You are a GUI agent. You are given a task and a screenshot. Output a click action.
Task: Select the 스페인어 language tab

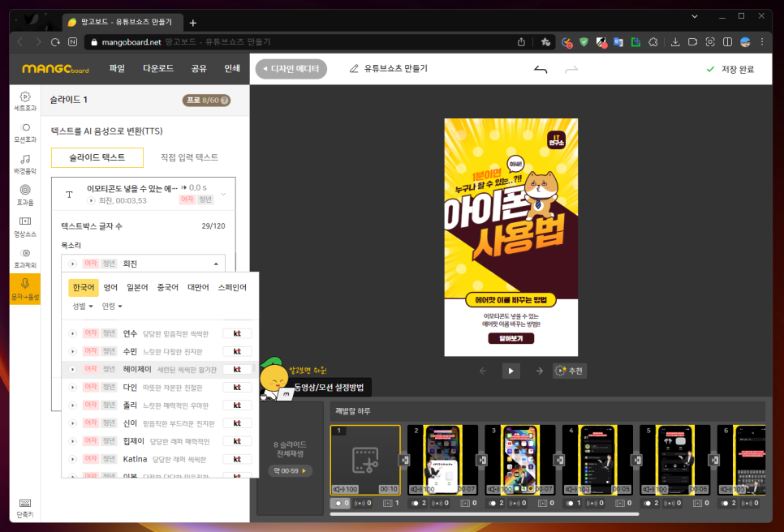click(x=232, y=287)
